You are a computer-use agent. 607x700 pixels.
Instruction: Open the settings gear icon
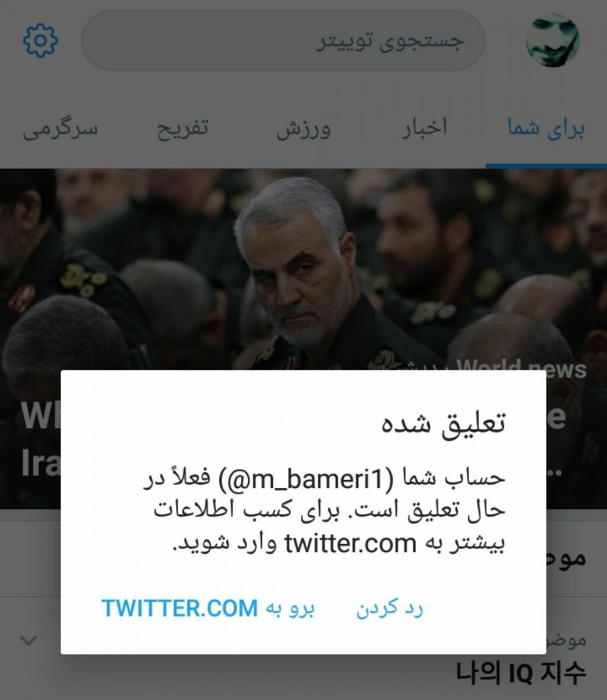click(x=40, y=40)
